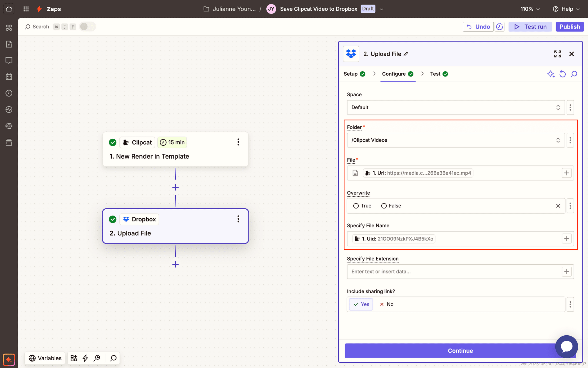The width and height of the screenshot is (588, 368).
Task: Clear the Overwrite selection with X
Action: click(558, 206)
